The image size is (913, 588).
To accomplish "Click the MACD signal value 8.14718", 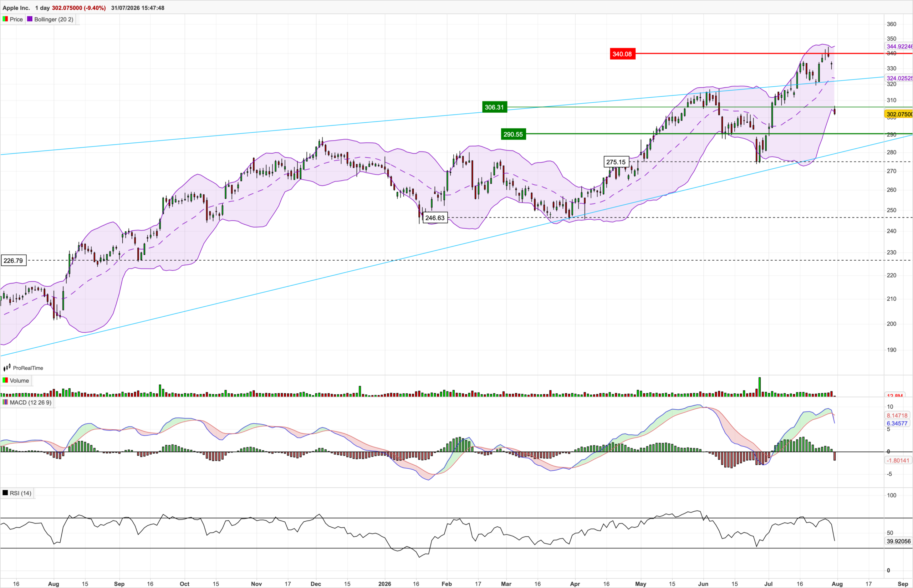I will pos(897,415).
